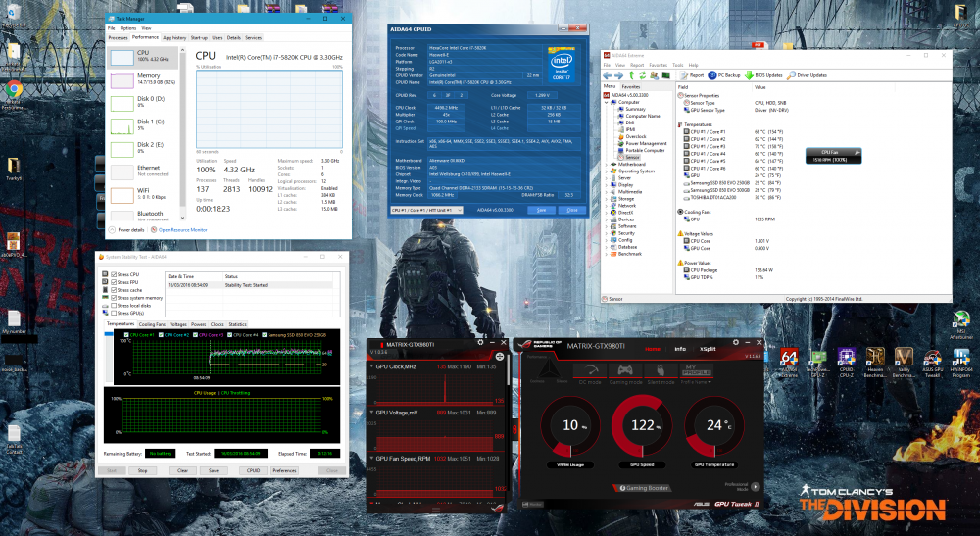Select OC mode in GPU Tweak

tap(589, 373)
